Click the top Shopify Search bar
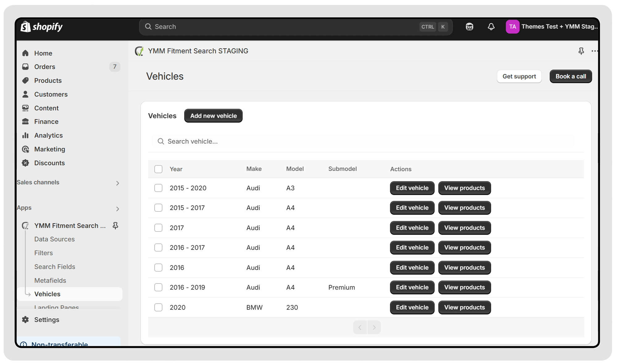This screenshot has width=617, height=364. coord(296,27)
